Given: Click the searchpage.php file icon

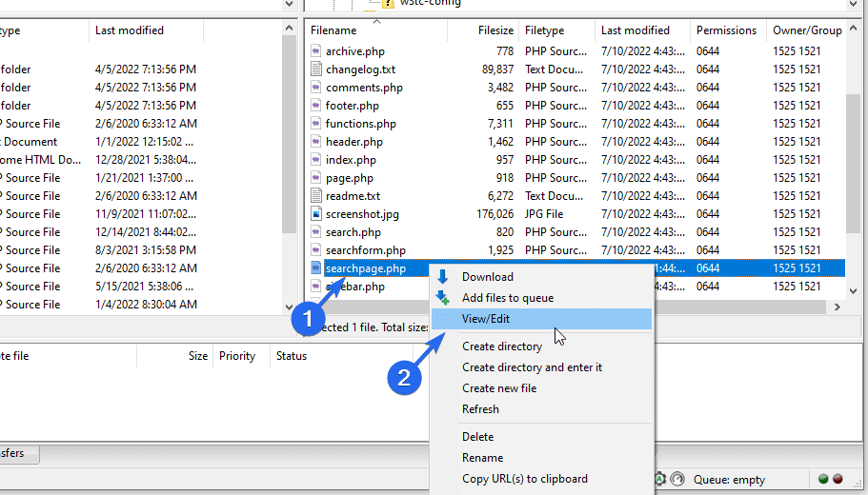Looking at the screenshot, I should 316,268.
